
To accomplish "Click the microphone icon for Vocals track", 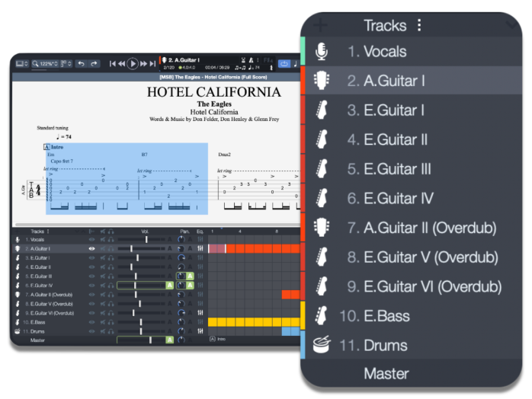I will tap(322, 52).
